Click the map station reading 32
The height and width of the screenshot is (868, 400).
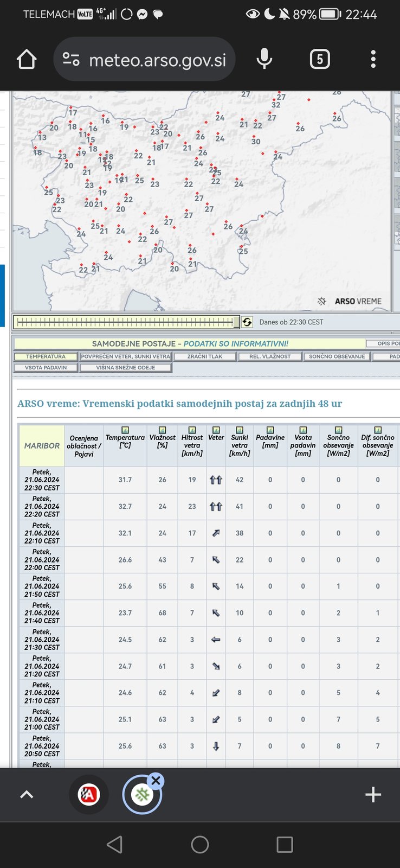(x=276, y=105)
